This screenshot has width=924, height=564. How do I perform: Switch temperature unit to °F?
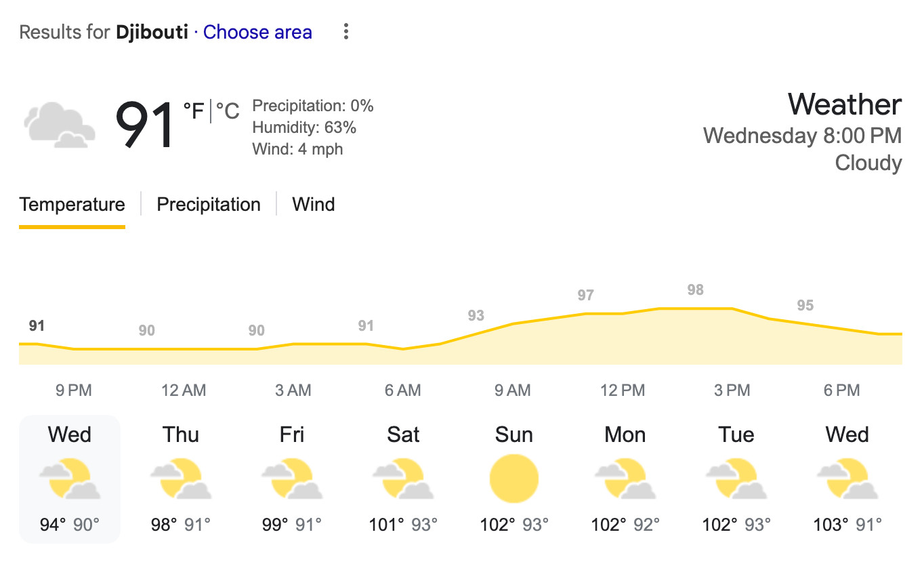click(194, 111)
